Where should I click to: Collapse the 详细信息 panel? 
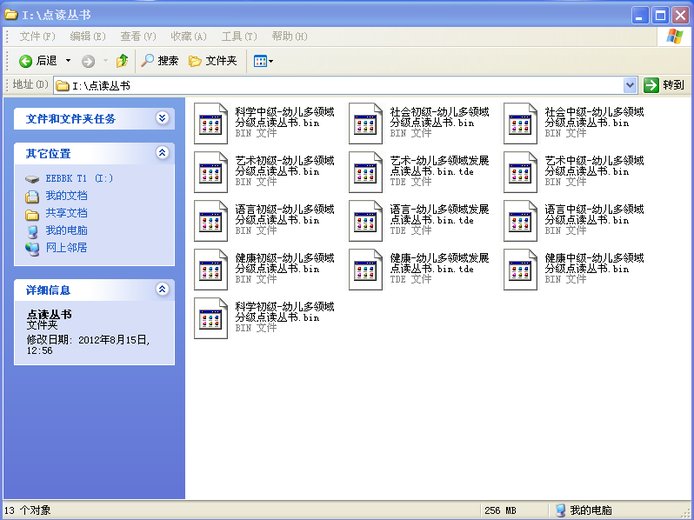(163, 289)
